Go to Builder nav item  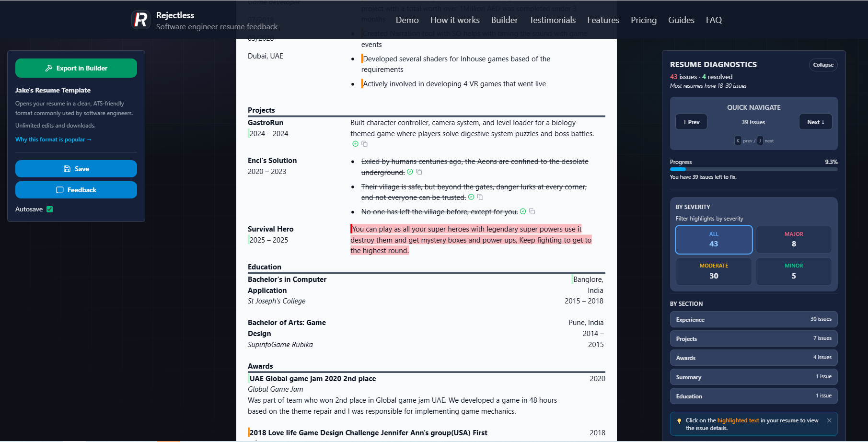point(504,20)
